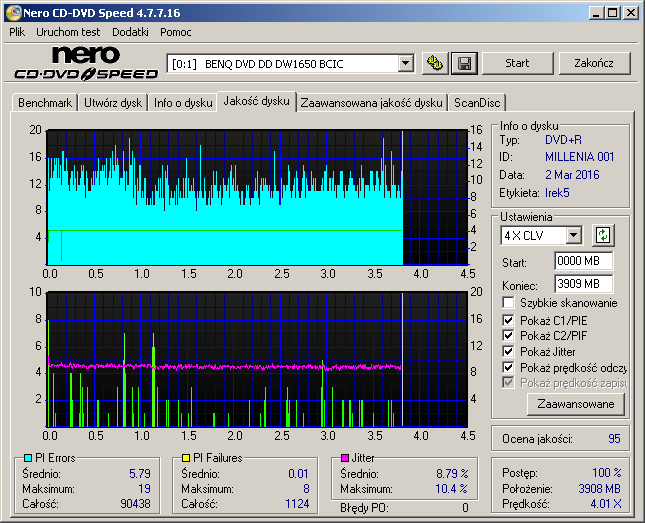645x523 pixels.
Task: Uncheck Pokaż C2/PIF checkbox
Action: [508, 335]
